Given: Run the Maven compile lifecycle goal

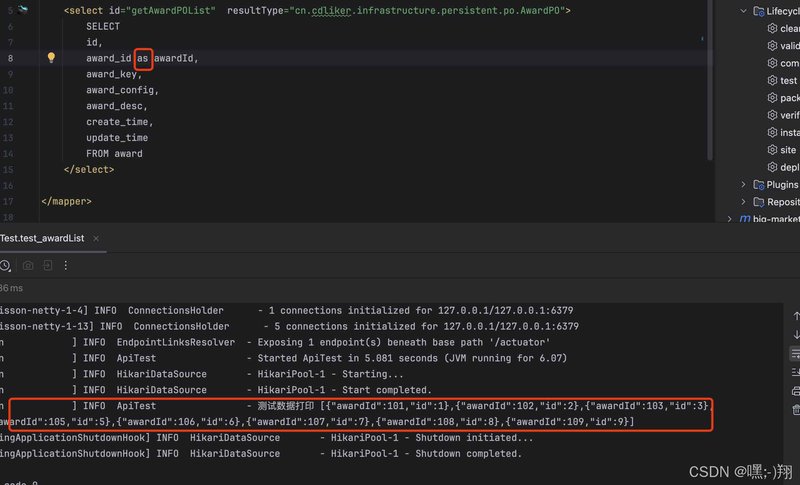Looking at the screenshot, I should pos(783,63).
